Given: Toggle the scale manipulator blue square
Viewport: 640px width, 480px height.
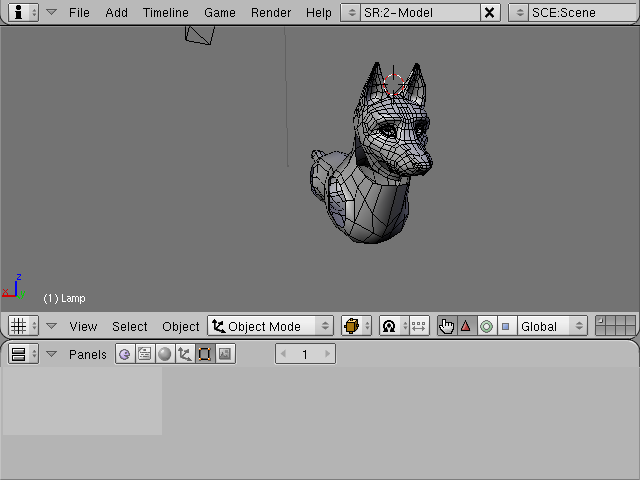Looking at the screenshot, I should click(x=507, y=326).
